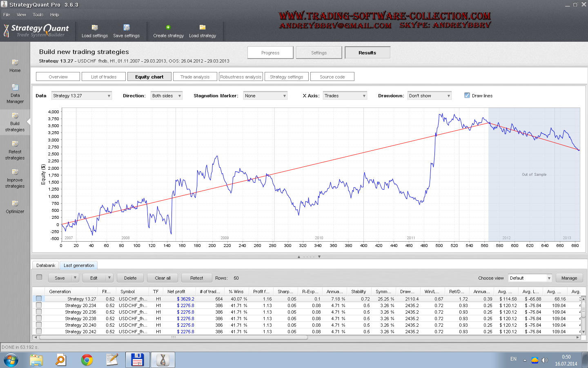Open the Drawdown dropdown showing Don't show

coord(430,96)
